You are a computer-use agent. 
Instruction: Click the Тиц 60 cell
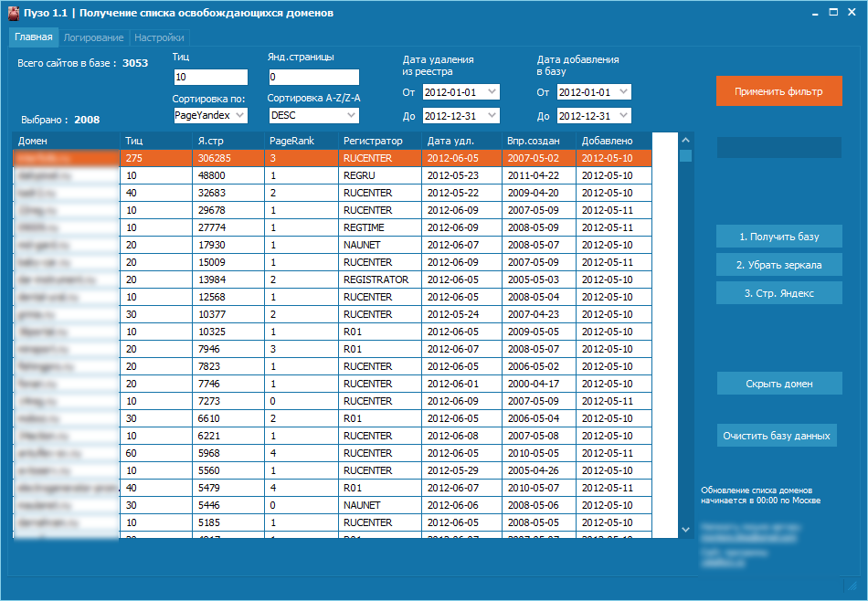tap(156, 453)
